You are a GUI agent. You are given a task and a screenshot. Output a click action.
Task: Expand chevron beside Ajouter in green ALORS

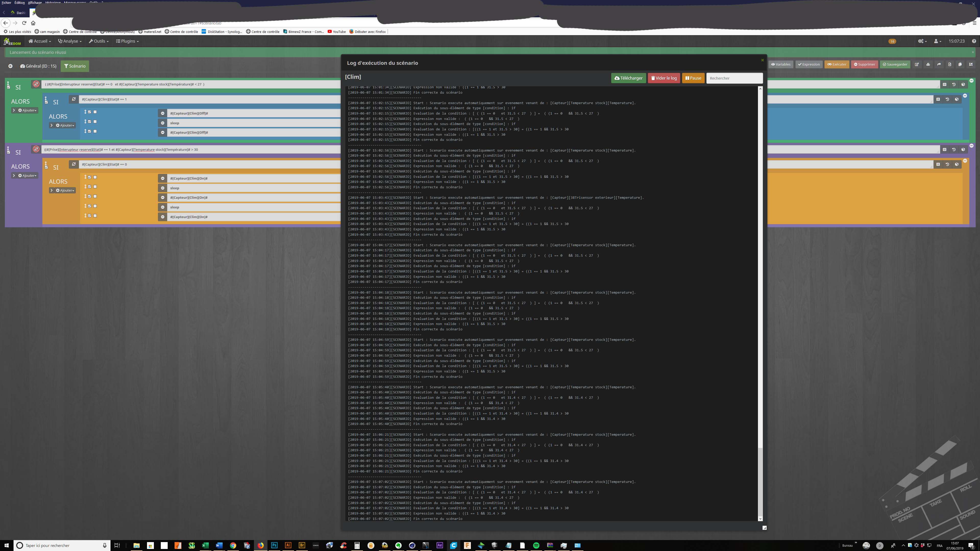(x=14, y=110)
